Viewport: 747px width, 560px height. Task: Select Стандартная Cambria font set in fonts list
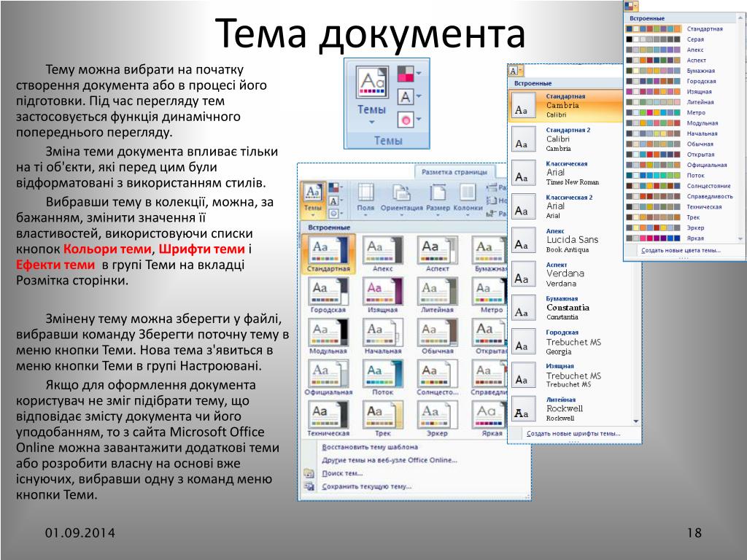[x=566, y=105]
